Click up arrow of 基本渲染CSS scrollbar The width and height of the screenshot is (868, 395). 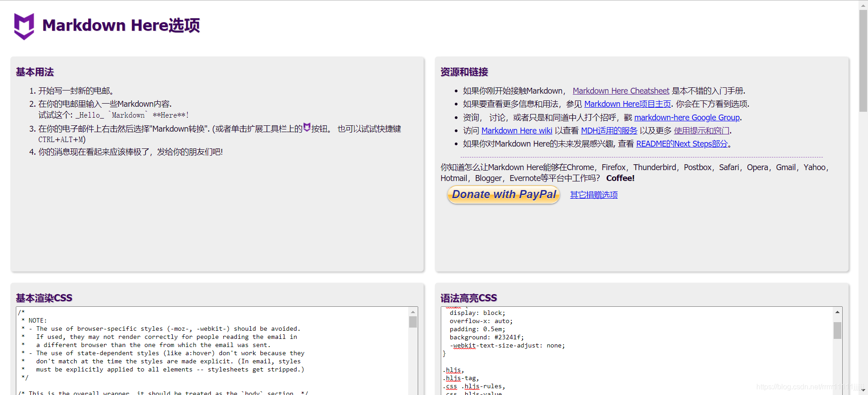[x=413, y=312]
